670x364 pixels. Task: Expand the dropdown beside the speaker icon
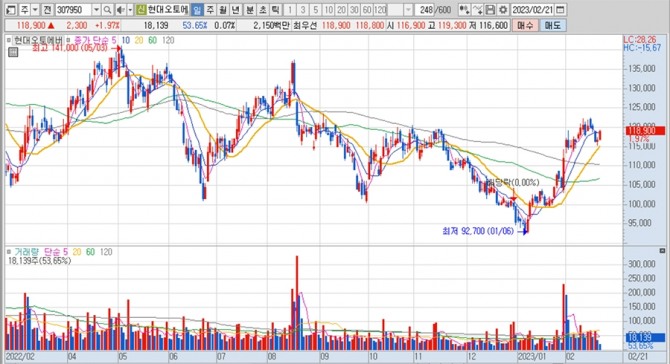click(130, 9)
